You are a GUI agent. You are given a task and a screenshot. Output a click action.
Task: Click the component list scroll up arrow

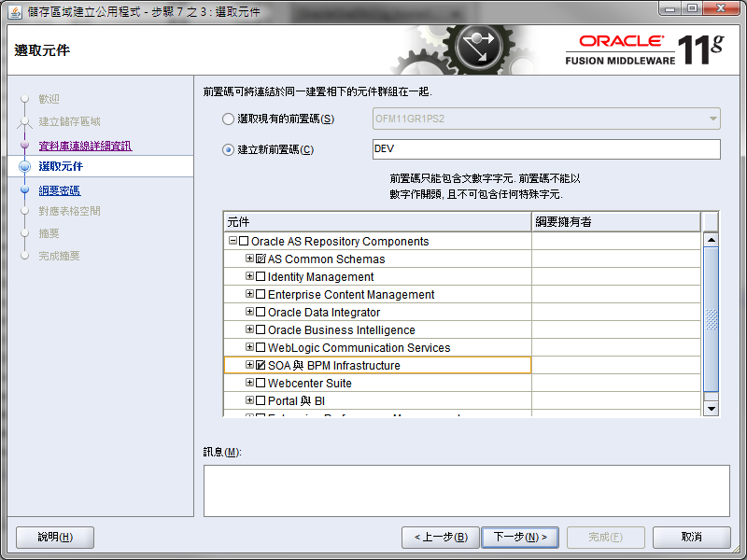pyautogui.click(x=711, y=240)
